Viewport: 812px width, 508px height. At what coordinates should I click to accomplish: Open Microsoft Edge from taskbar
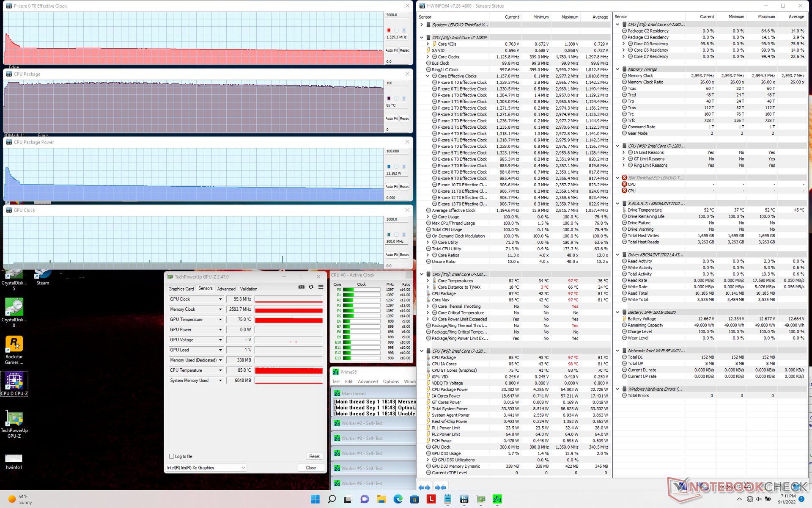(398, 499)
